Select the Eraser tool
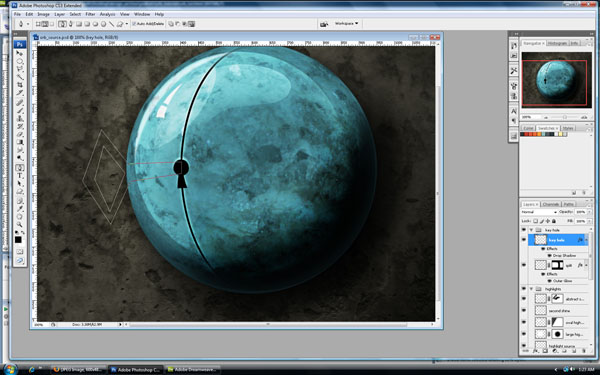Screen dimensions: 600x375 [x=20, y=134]
